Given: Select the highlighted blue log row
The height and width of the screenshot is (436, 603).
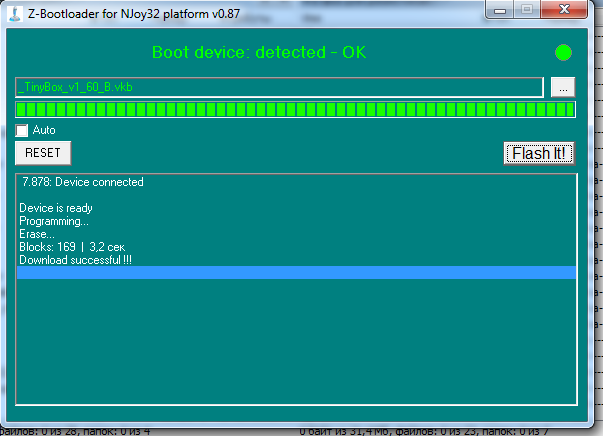Looking at the screenshot, I should (x=296, y=273).
